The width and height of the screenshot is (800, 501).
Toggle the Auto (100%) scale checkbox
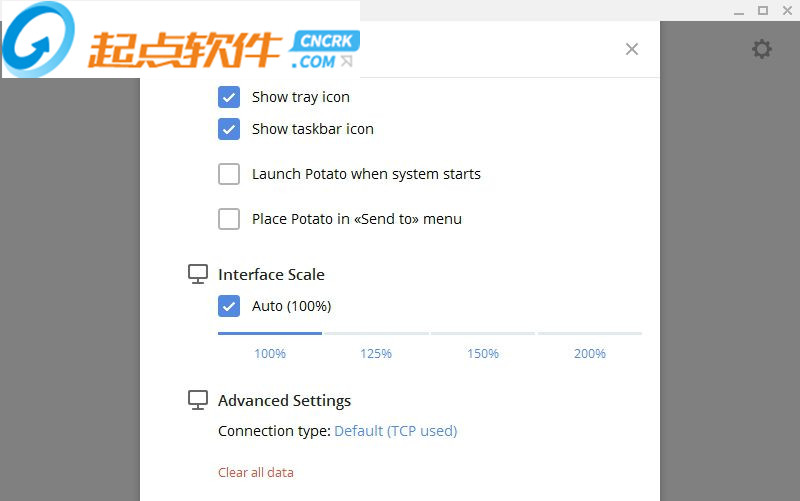click(229, 306)
